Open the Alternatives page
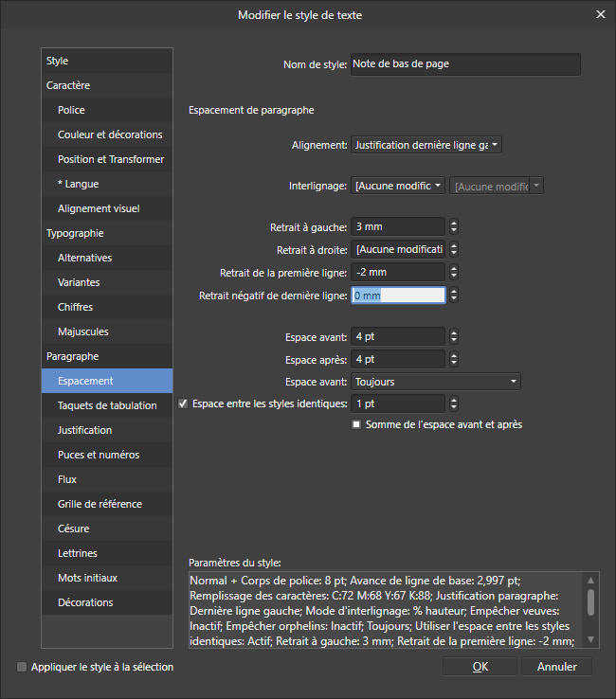616x699 pixels. pos(107,258)
